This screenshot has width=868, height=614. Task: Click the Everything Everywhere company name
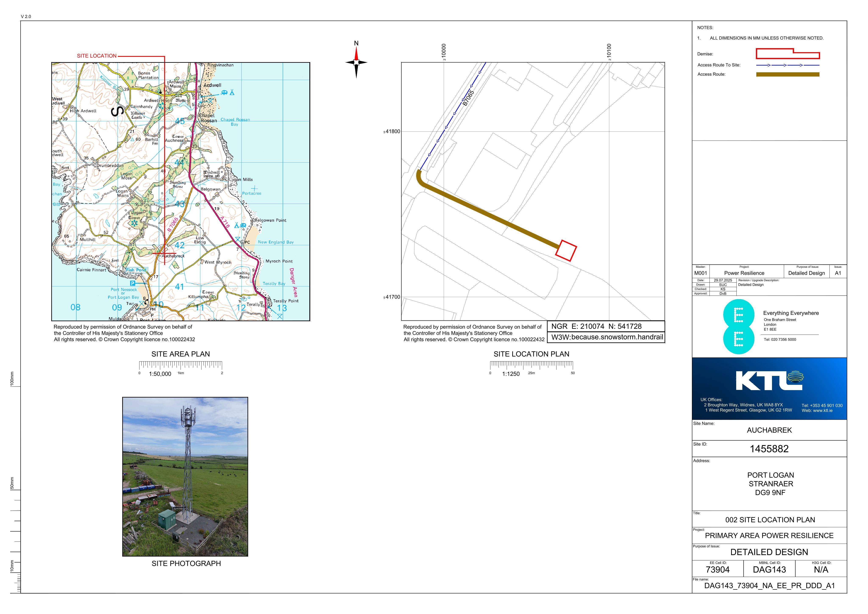[791, 313]
